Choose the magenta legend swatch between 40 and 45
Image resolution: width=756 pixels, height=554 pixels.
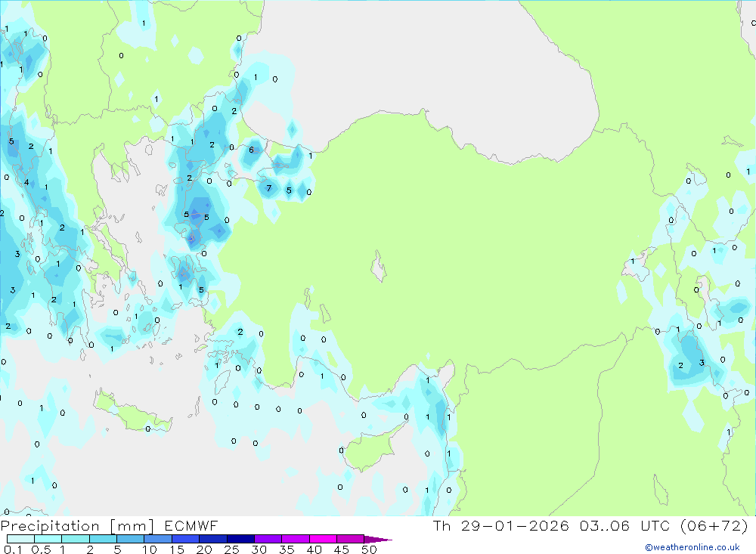(x=323, y=539)
